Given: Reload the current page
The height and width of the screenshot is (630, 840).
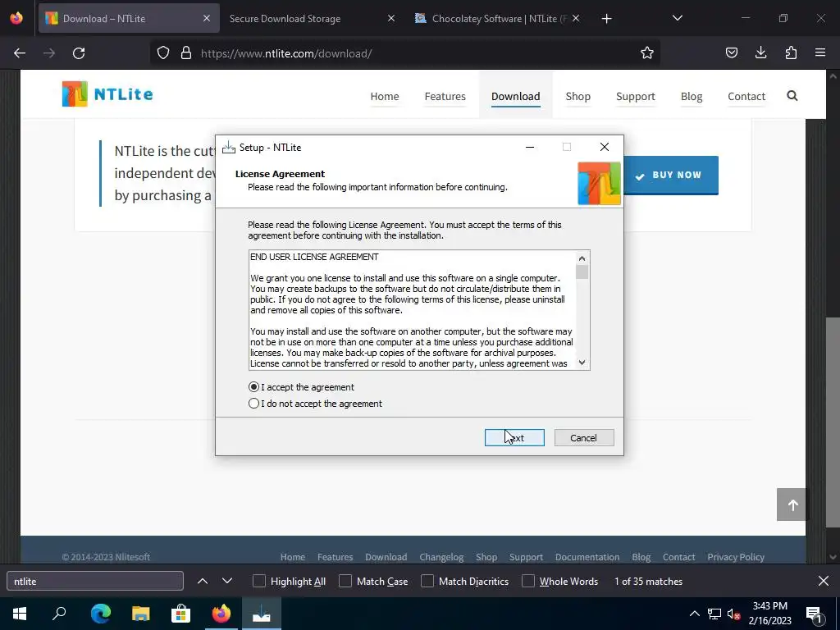Looking at the screenshot, I should (x=79, y=53).
